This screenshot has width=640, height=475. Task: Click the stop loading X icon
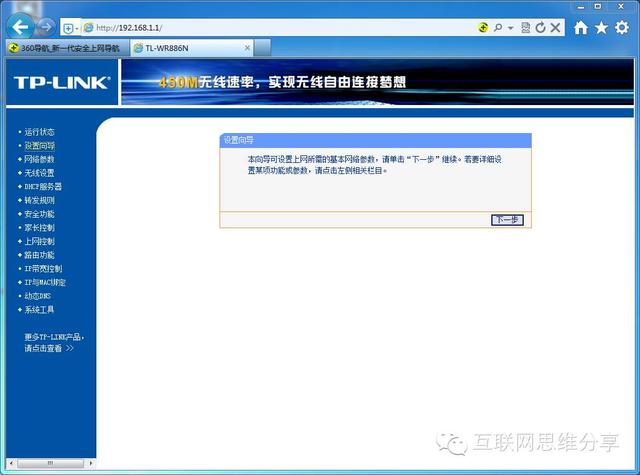point(555,27)
